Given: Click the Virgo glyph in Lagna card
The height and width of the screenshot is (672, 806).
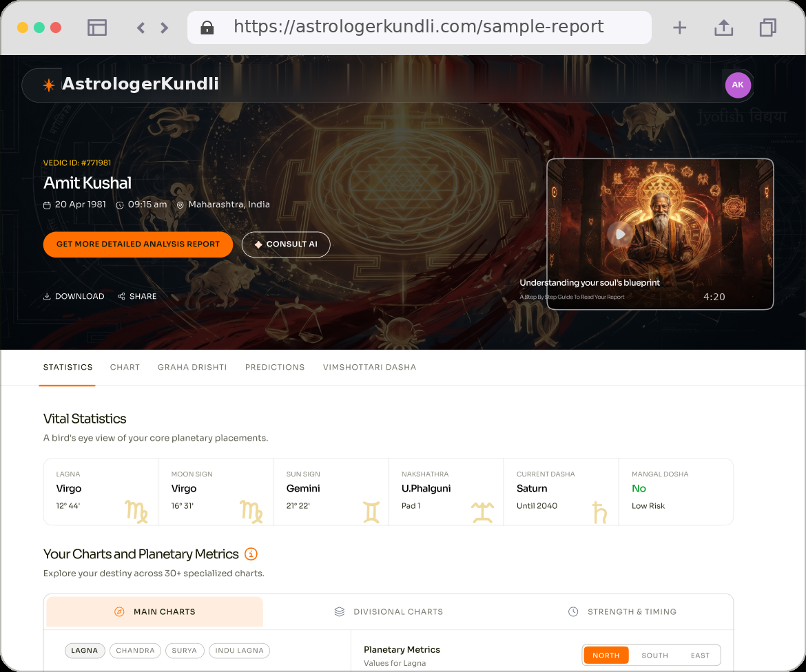Looking at the screenshot, I should 136,512.
